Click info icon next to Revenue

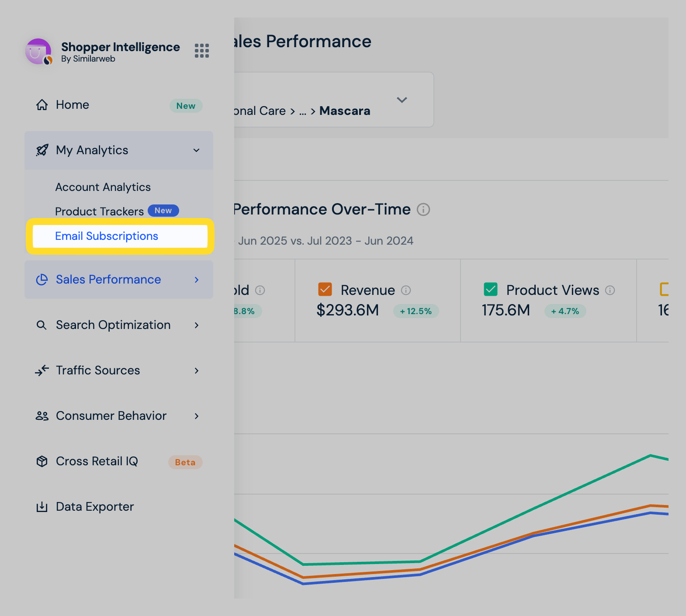[x=406, y=290]
